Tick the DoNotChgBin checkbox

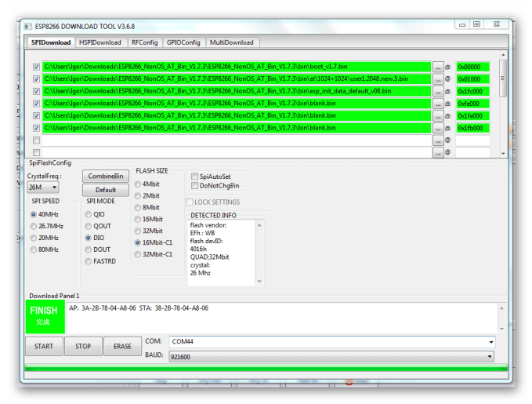tap(194, 186)
